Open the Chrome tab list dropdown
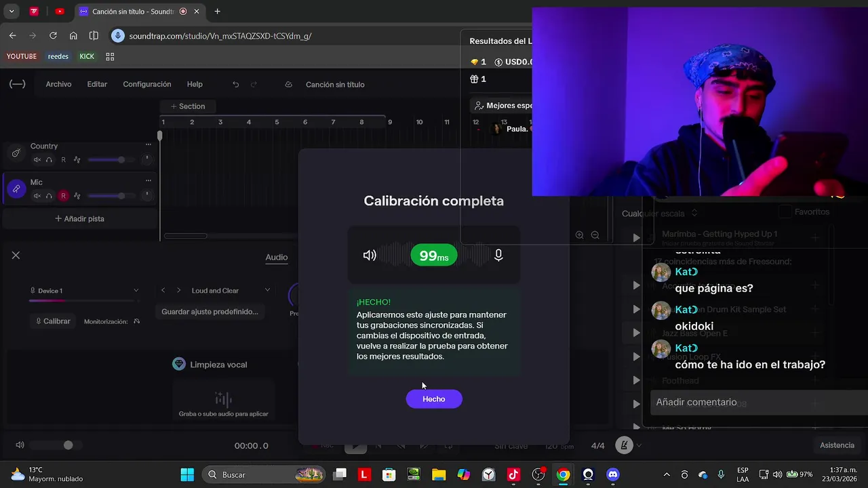Screen dimensions: 868x488 (x=11, y=12)
